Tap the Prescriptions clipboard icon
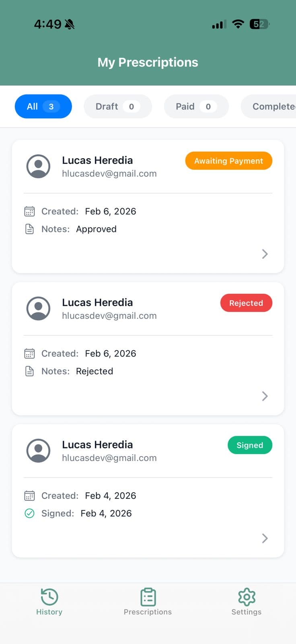 point(148,597)
